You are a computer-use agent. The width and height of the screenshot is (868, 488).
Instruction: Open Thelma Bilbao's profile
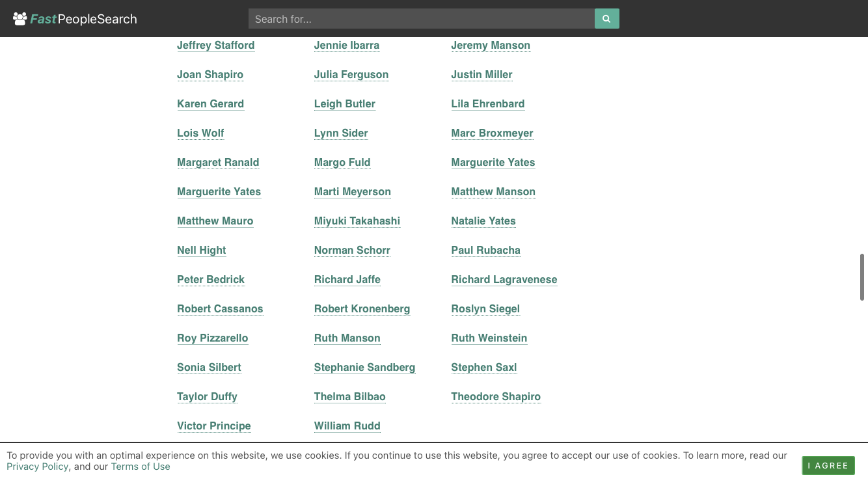click(350, 396)
